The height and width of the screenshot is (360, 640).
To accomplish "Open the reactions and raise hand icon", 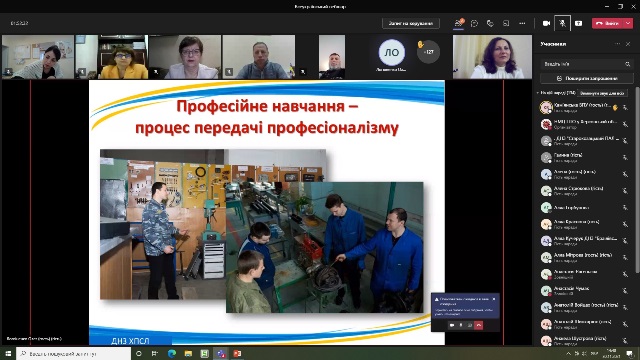I will click(490, 23).
